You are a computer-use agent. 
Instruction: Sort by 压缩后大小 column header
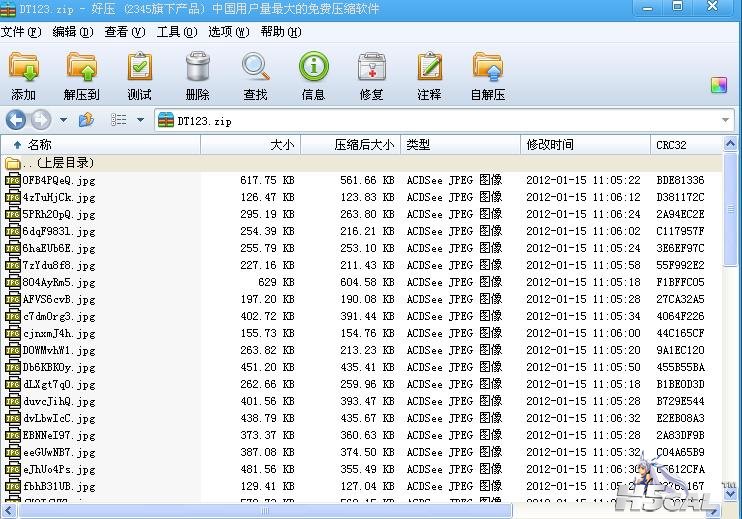tap(351, 145)
